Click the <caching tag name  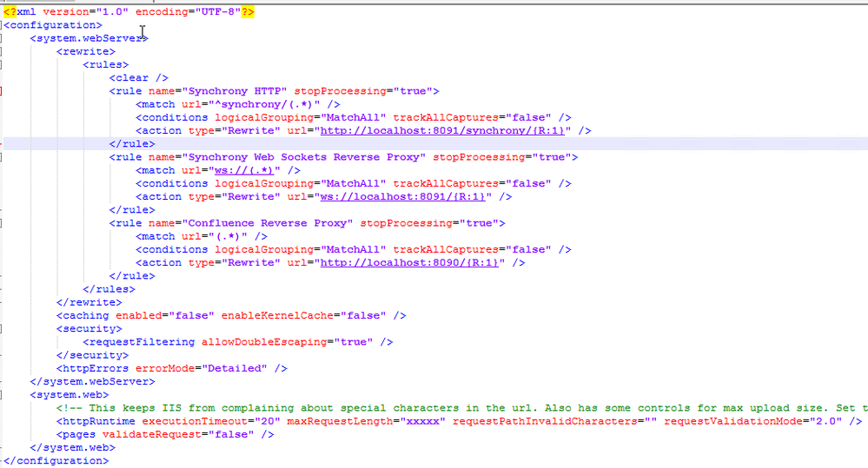pyautogui.click(x=83, y=315)
